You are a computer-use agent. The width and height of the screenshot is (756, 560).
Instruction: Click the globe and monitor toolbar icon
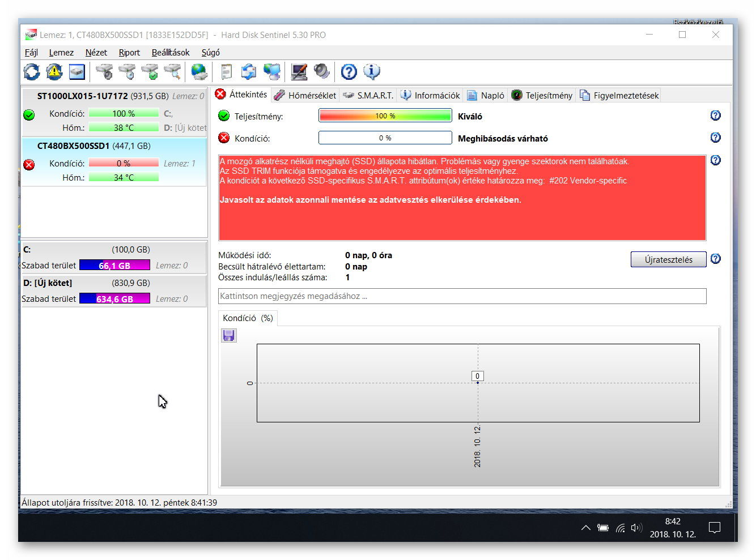pyautogui.click(x=272, y=72)
